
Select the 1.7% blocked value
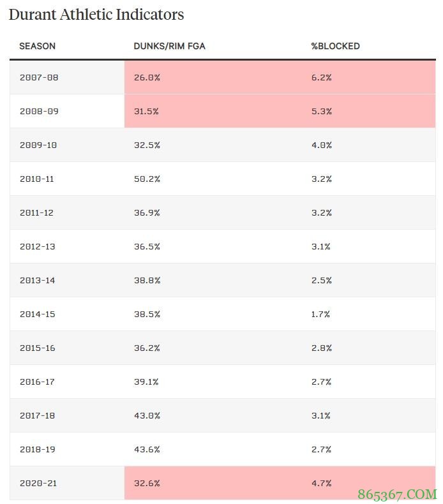(321, 314)
